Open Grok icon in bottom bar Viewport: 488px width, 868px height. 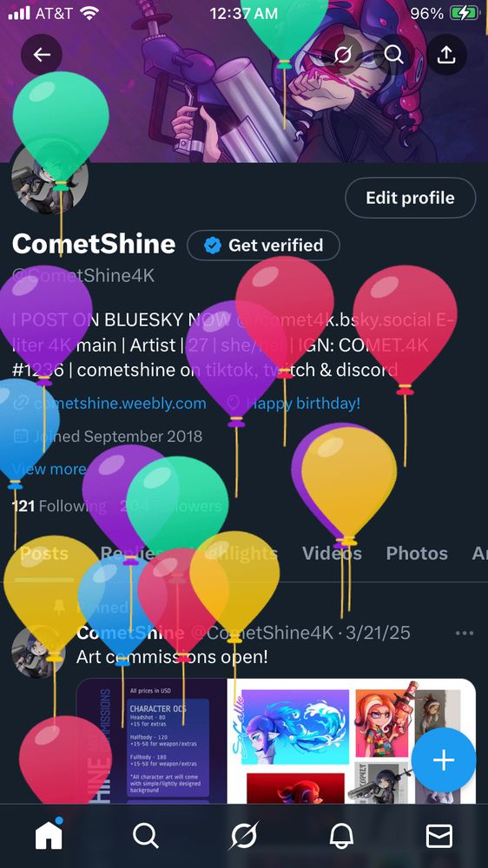coord(244,836)
